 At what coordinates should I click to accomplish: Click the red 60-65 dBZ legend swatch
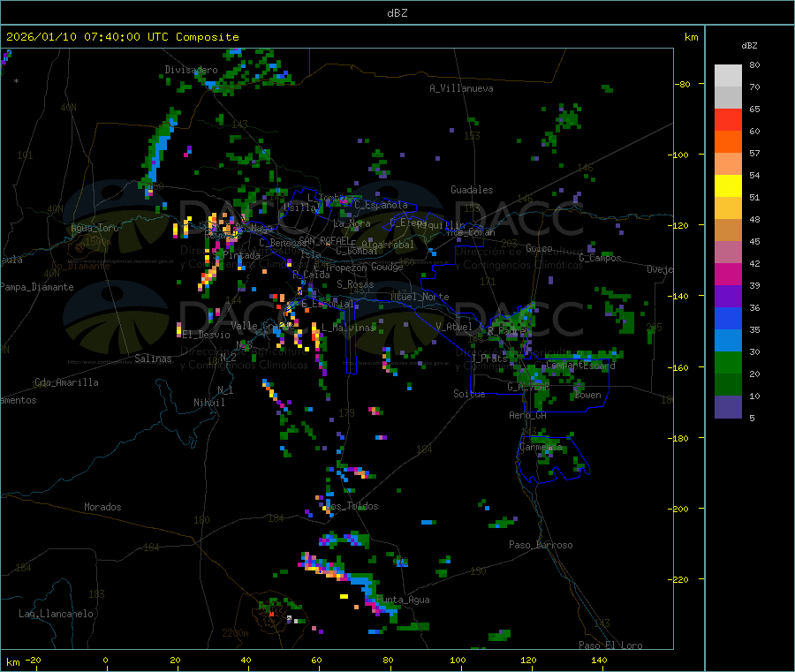pos(728,119)
